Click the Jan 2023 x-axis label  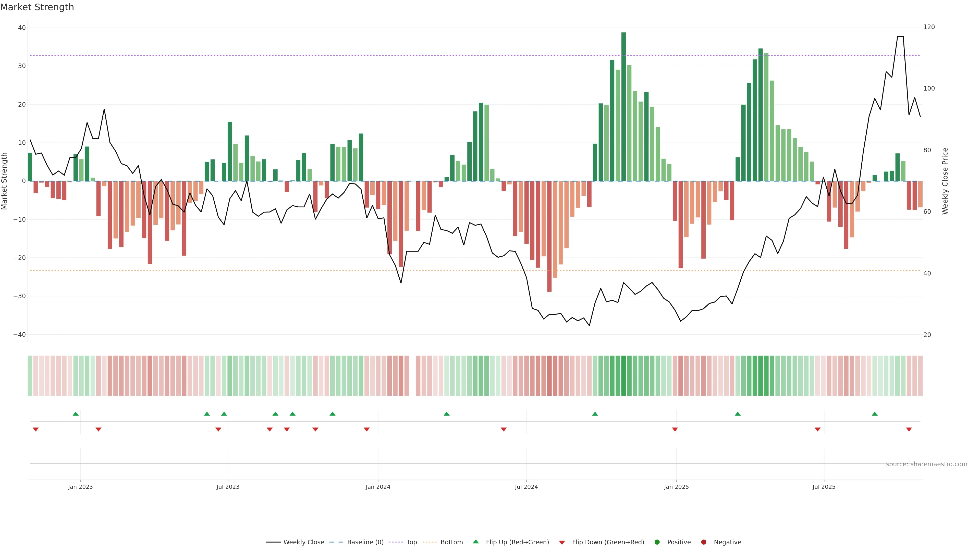[x=80, y=487]
